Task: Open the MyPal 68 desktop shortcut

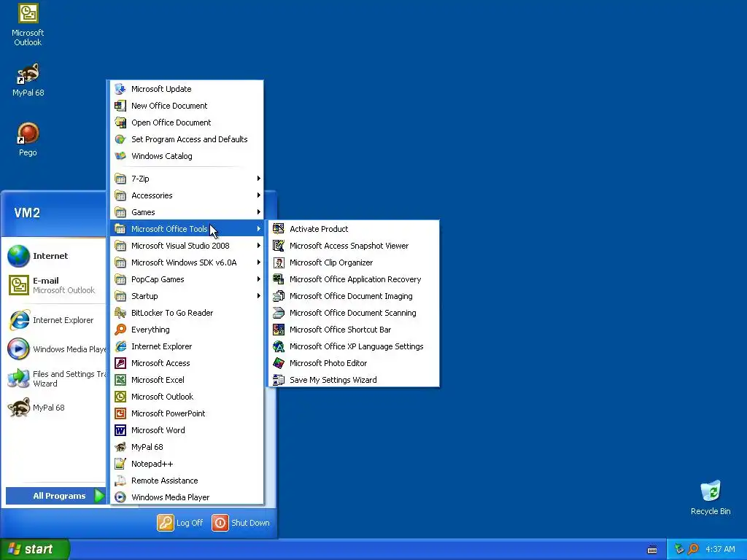Action: click(28, 79)
